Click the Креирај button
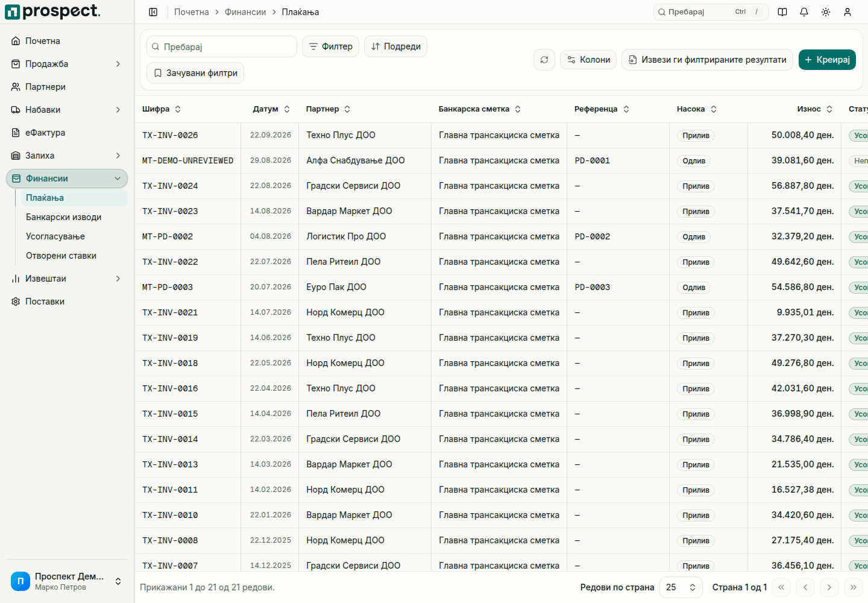 [x=827, y=60]
